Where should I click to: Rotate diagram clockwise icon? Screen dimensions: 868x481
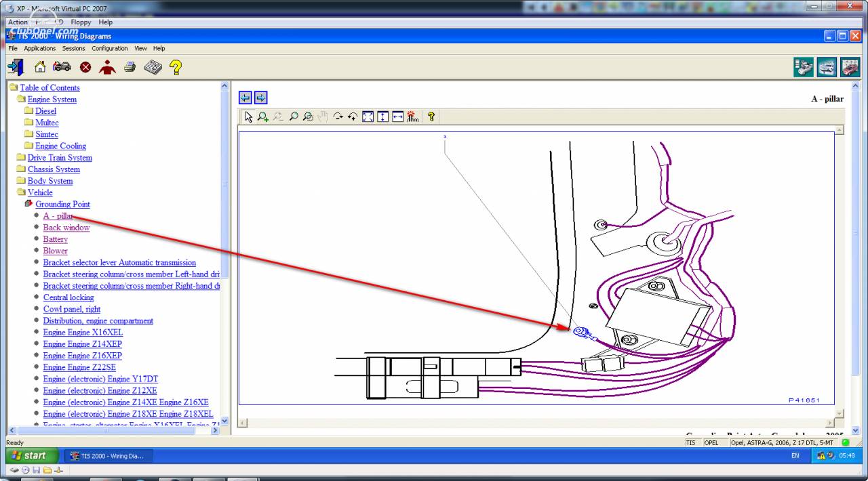click(x=338, y=117)
